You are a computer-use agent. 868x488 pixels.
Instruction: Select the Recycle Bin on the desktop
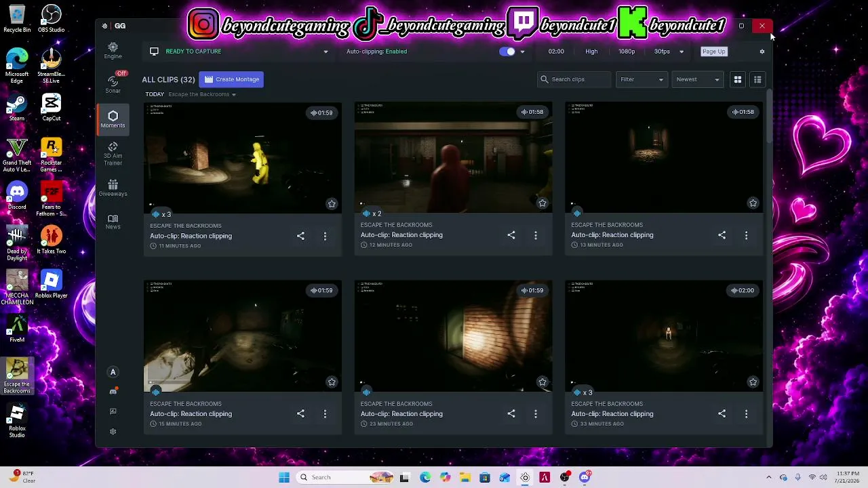[17, 19]
